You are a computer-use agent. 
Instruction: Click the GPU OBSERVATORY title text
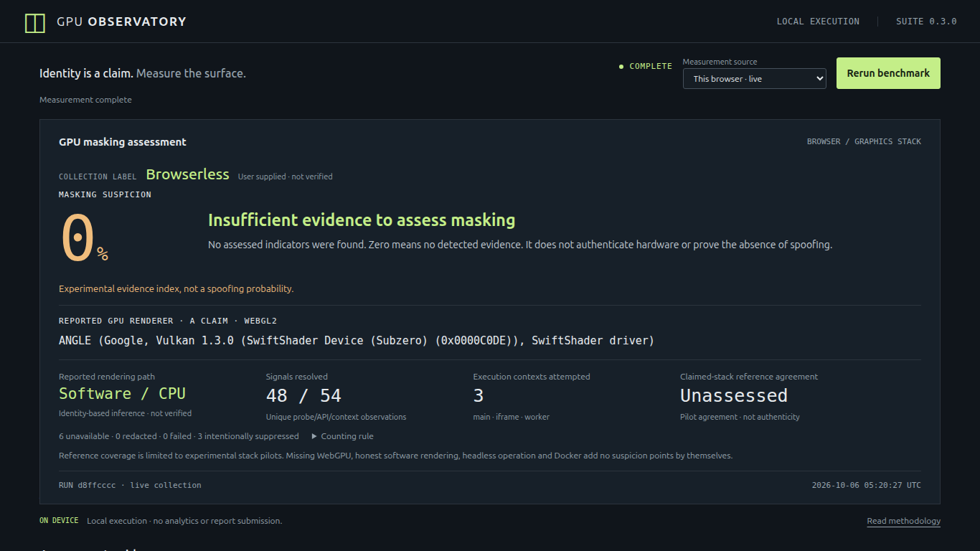pos(121,22)
